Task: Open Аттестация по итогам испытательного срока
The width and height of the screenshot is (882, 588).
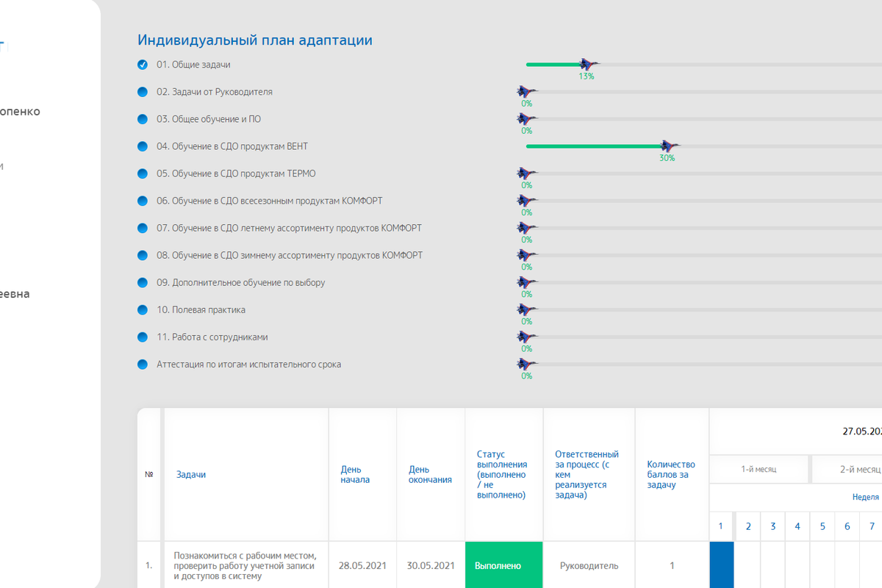Action: click(x=248, y=364)
